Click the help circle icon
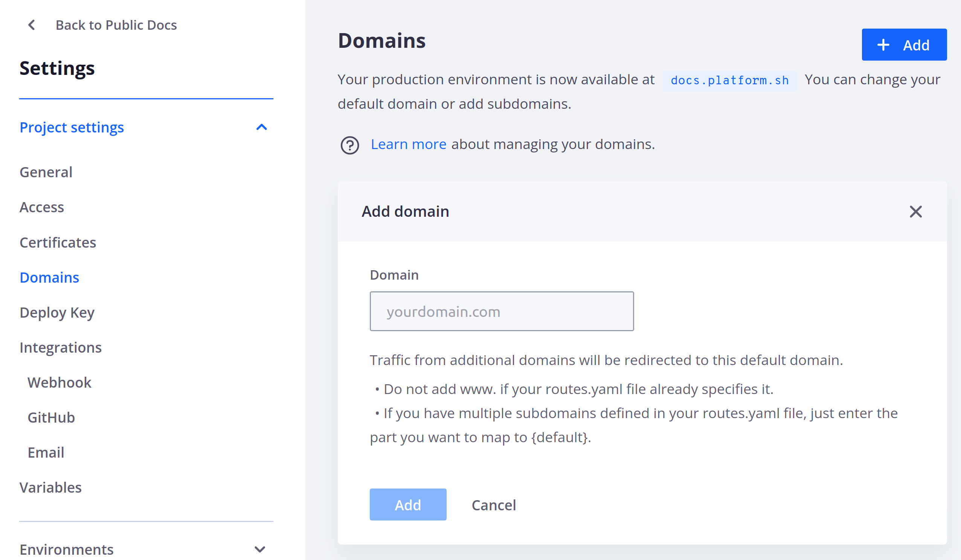961x560 pixels. click(348, 144)
